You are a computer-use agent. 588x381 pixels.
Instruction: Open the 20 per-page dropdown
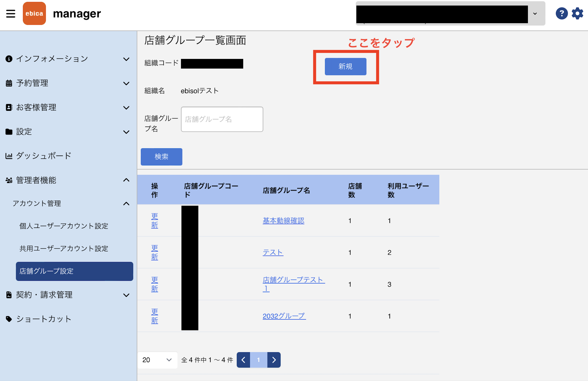coord(157,360)
